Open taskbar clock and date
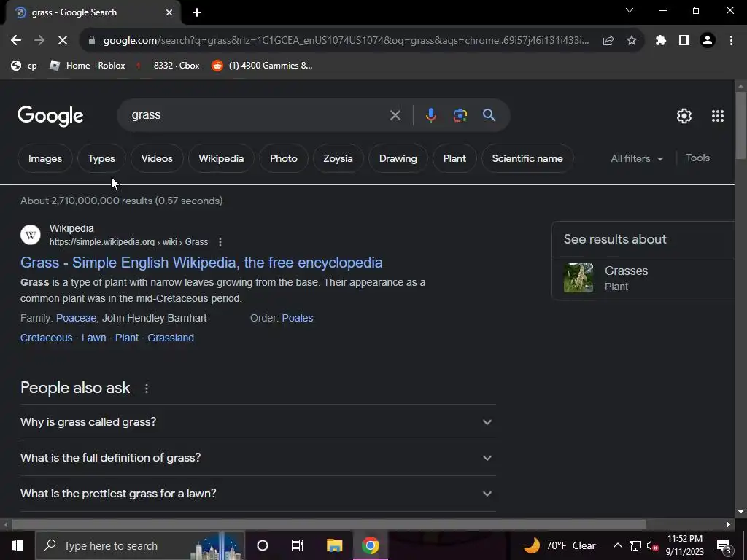The height and width of the screenshot is (560, 747). click(x=684, y=545)
